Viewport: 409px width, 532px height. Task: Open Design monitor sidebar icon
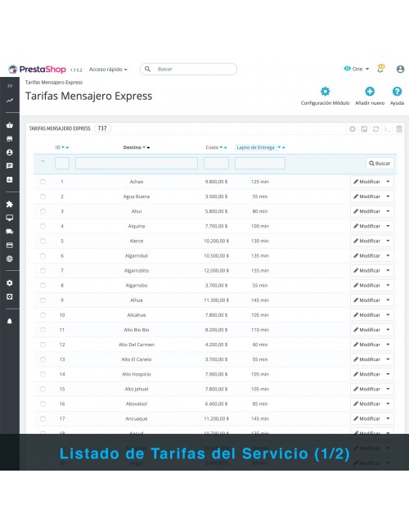10,218
